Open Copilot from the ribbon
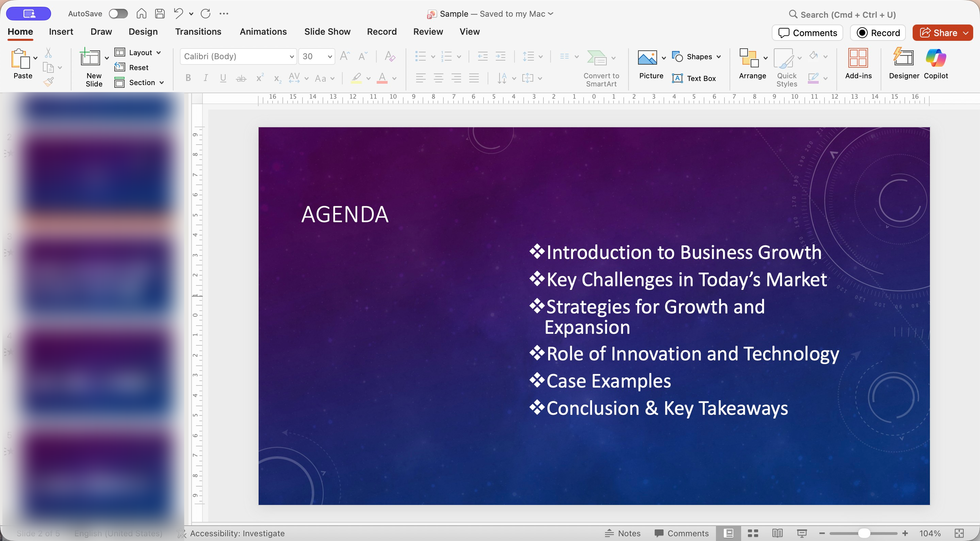 935,58
